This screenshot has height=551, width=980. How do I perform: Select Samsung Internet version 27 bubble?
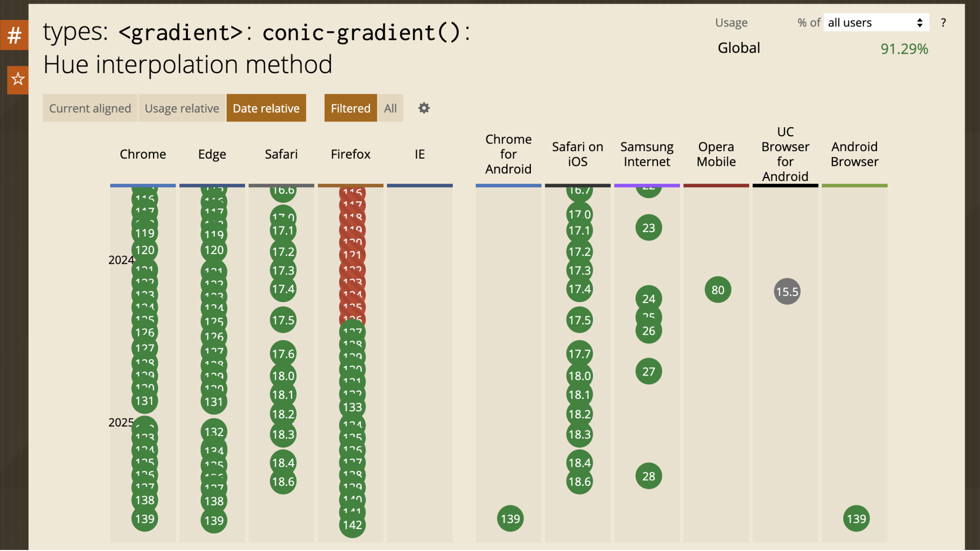tap(649, 371)
